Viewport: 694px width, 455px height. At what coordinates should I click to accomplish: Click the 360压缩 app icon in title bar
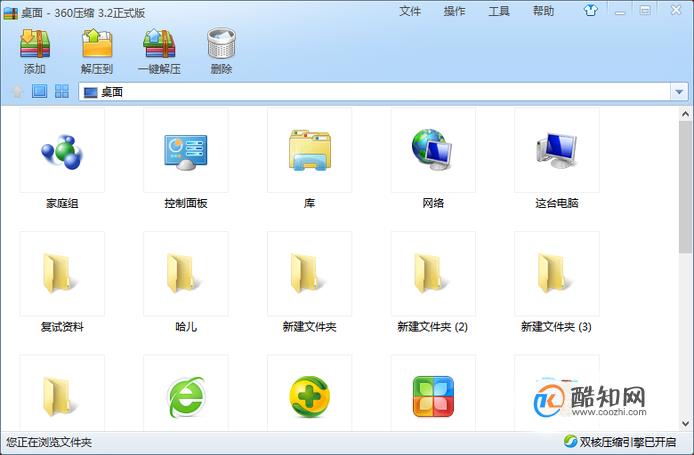click(11, 13)
